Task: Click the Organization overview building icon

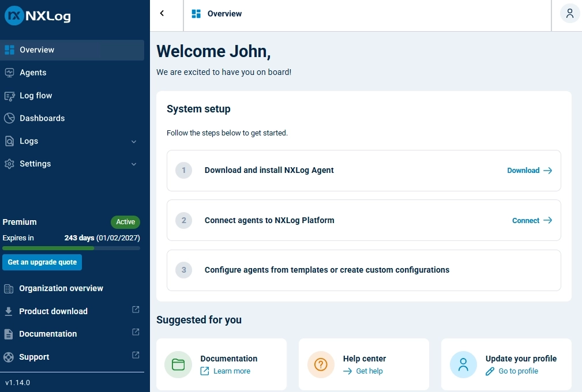Action: tap(9, 289)
